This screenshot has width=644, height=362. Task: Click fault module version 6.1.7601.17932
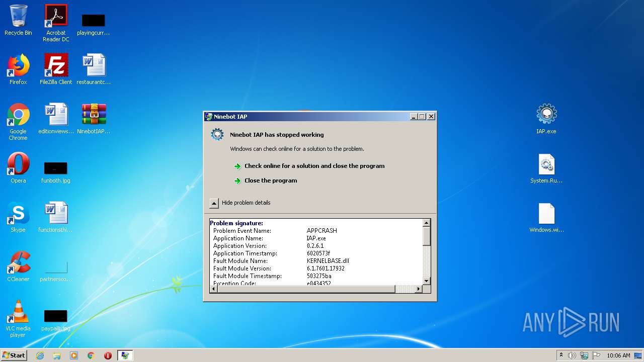(x=326, y=268)
